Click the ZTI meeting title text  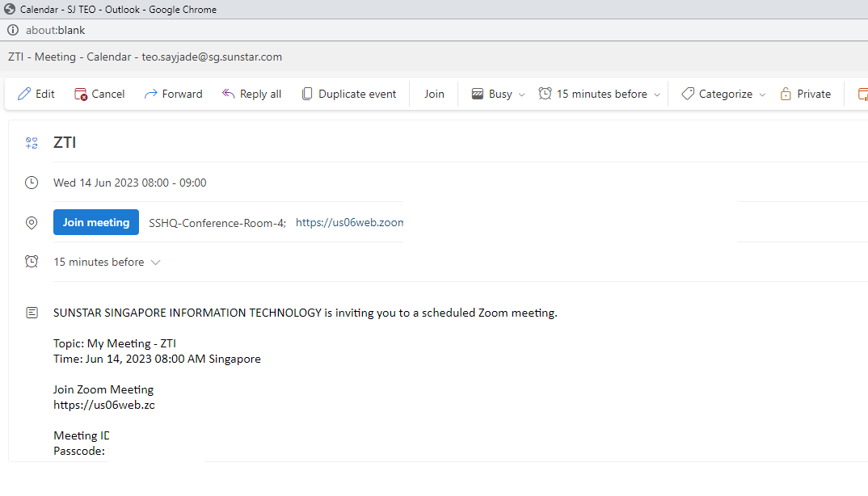pos(65,143)
